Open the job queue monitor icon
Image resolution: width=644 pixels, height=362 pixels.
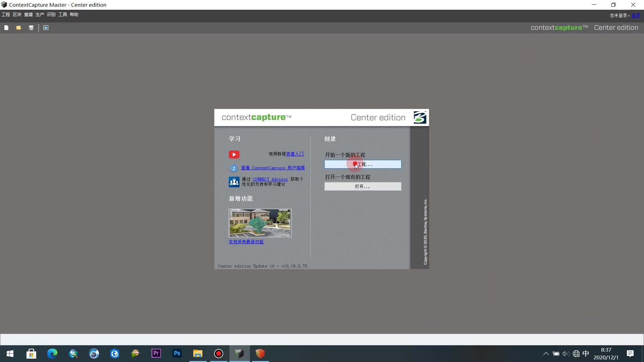pyautogui.click(x=46, y=28)
